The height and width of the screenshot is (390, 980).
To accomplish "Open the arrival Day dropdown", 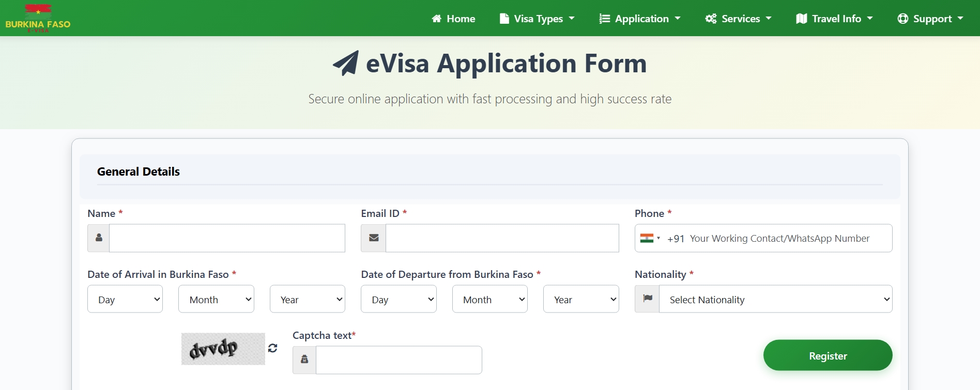I will click(x=125, y=299).
